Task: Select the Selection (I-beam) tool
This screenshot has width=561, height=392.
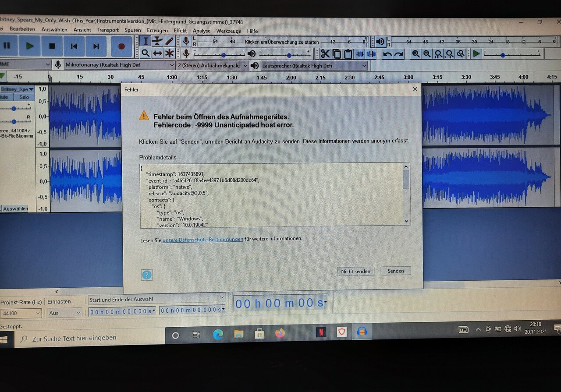Action: pos(146,41)
